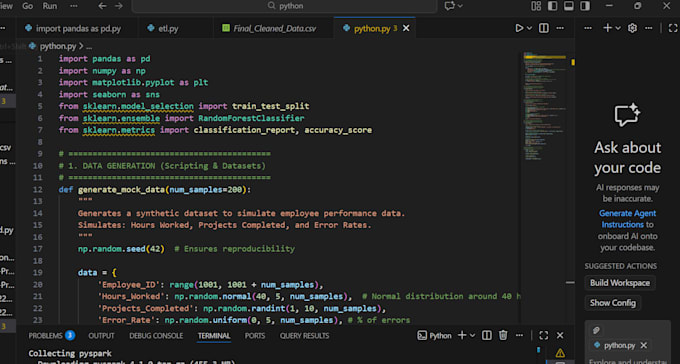Open the Run menu
Image resolution: width=680 pixels, height=364 pixels.
click(x=49, y=6)
